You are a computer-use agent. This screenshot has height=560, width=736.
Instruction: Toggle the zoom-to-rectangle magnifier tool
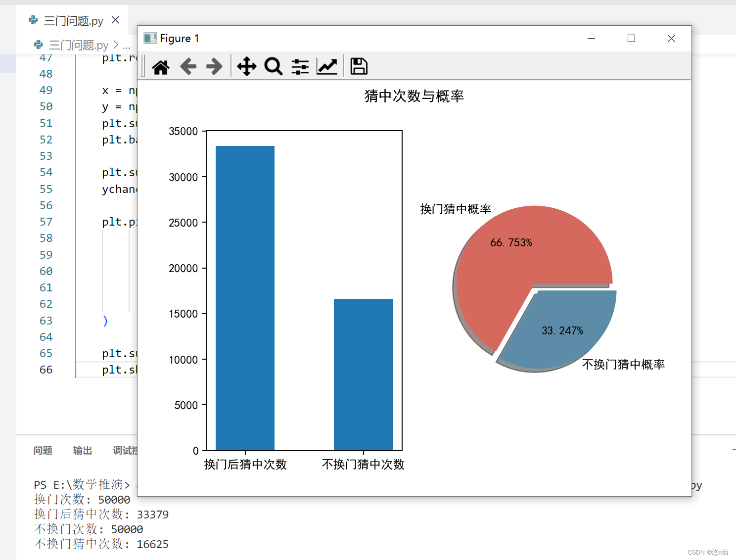273,66
